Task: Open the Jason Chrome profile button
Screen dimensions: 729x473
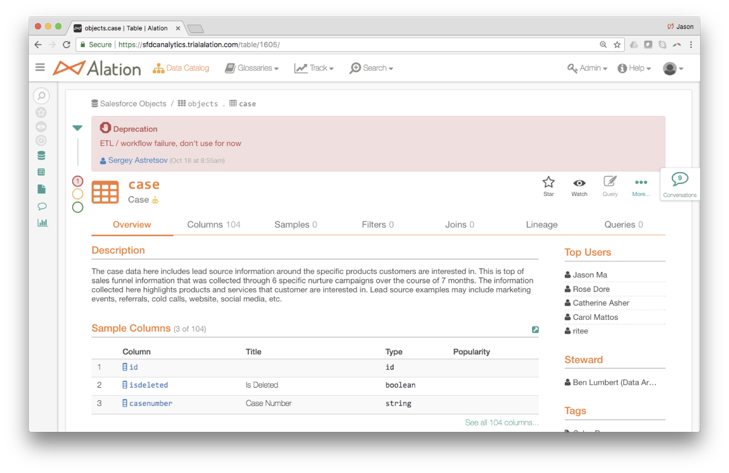Action: pos(680,27)
